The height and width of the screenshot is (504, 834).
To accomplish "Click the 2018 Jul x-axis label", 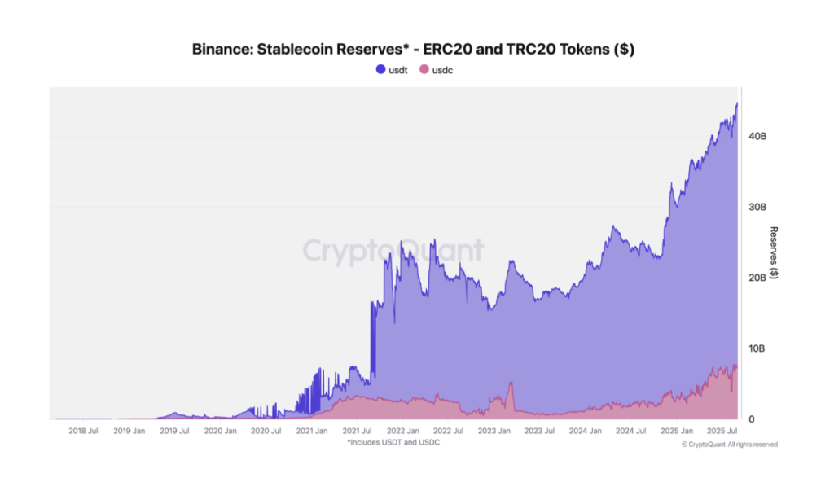I will (84, 431).
